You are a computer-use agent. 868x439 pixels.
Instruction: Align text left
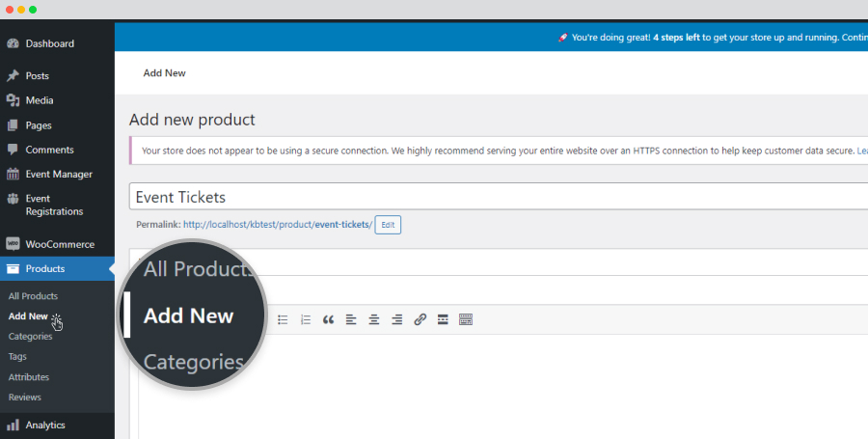pyautogui.click(x=351, y=319)
